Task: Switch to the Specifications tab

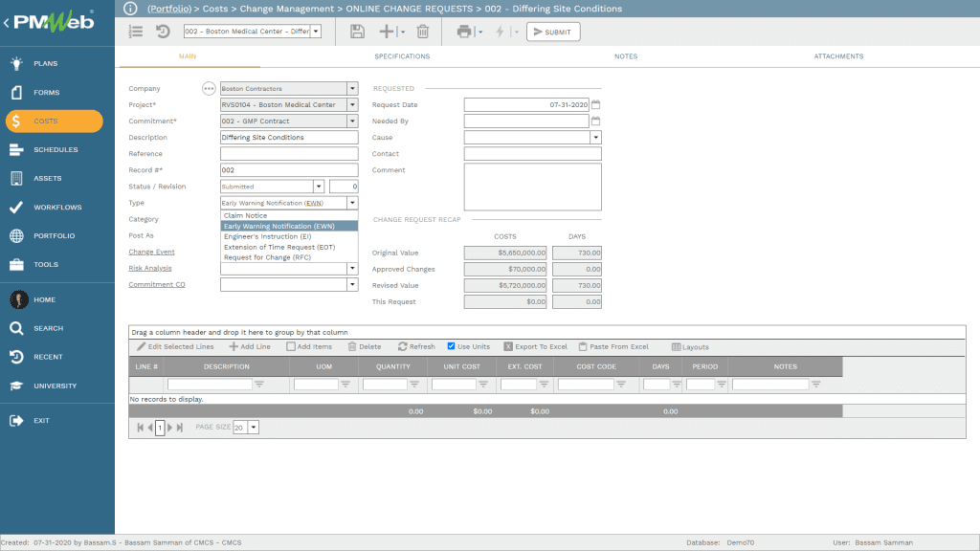Action: [x=402, y=56]
